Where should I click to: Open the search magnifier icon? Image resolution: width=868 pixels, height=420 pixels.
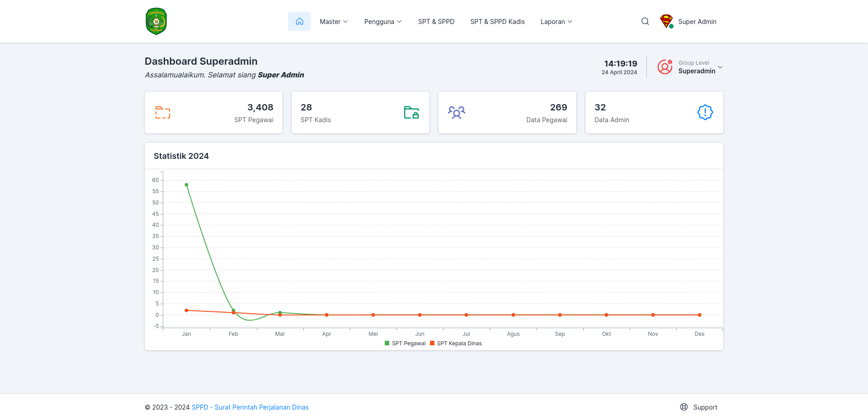pos(645,21)
